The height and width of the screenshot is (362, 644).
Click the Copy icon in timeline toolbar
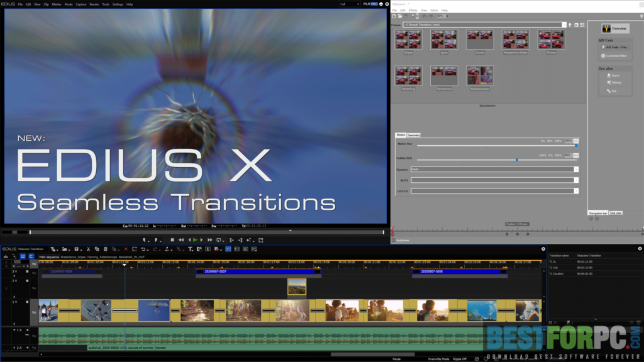tap(97, 249)
